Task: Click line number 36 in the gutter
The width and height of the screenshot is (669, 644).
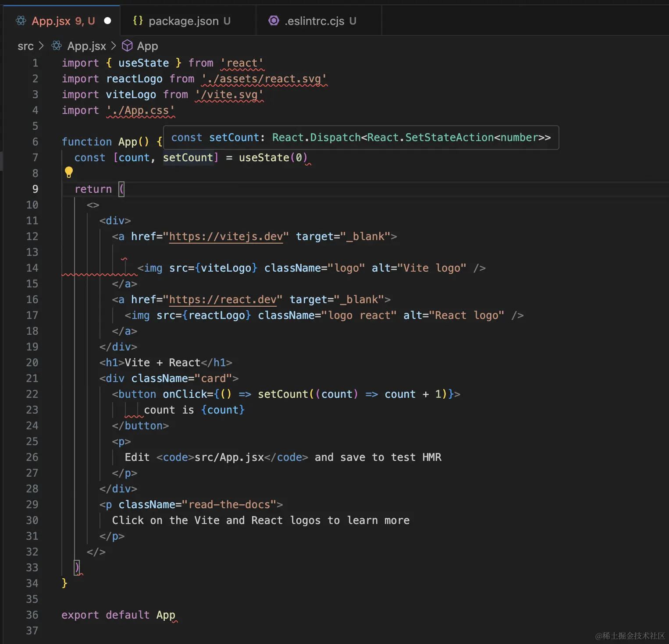Action: click(x=32, y=615)
